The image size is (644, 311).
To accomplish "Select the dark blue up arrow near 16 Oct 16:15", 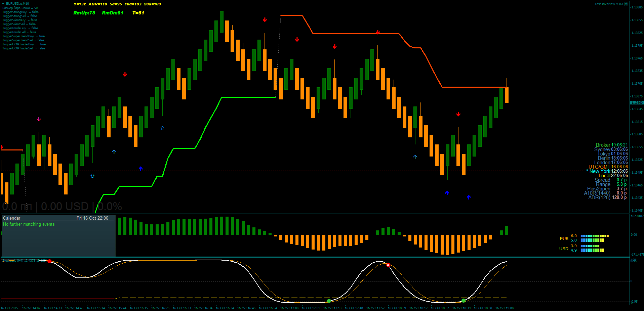I will pyautogui.click(x=140, y=169).
